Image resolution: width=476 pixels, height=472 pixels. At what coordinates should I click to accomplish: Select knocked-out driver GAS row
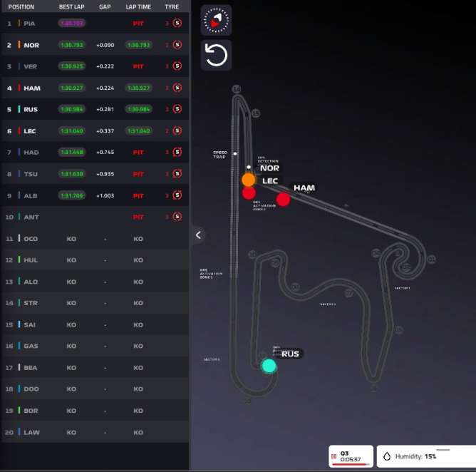click(95, 346)
